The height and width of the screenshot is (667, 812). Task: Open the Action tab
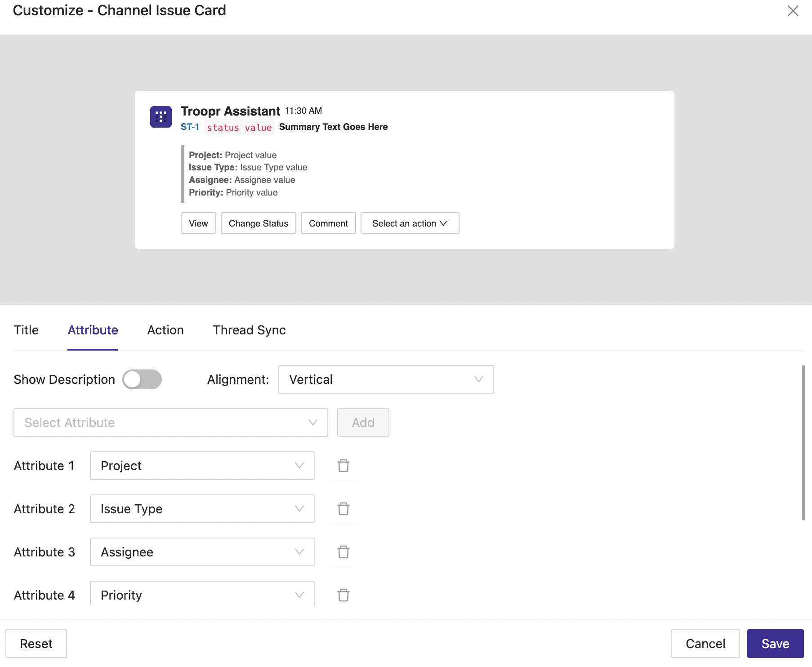pos(165,330)
